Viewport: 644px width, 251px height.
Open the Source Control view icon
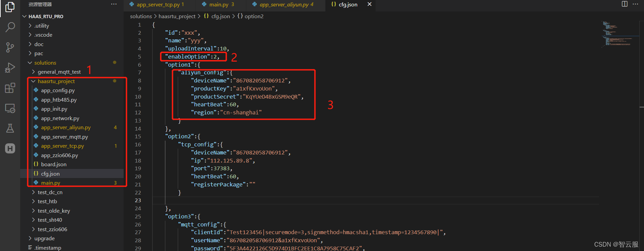pos(10,47)
